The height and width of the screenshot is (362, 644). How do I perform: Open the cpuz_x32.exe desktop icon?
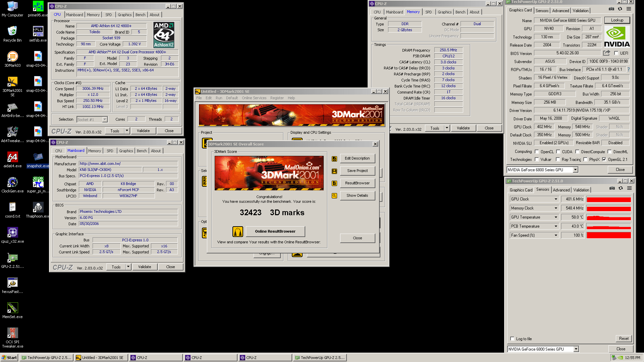click(x=12, y=235)
